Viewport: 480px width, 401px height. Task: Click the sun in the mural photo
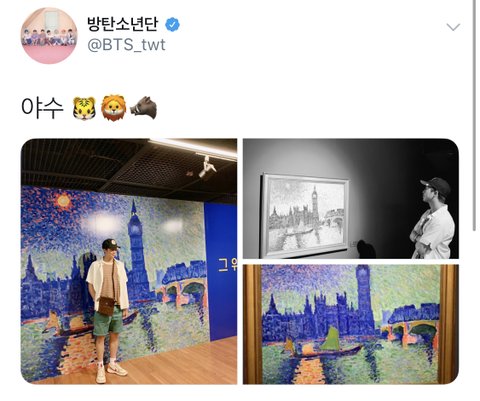tap(63, 201)
